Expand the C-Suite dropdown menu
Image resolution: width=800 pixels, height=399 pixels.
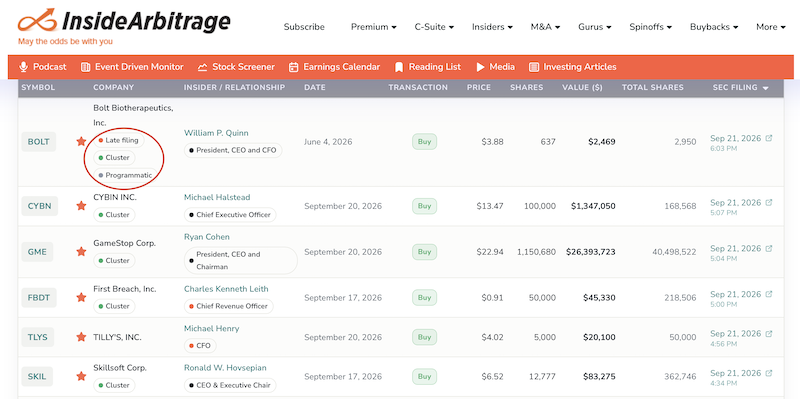tap(434, 27)
